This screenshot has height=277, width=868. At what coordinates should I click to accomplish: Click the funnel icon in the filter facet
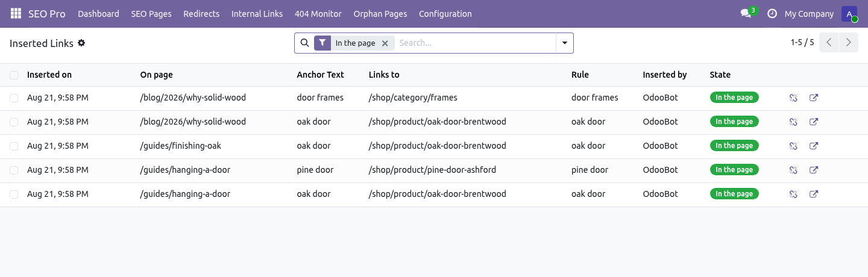tap(322, 43)
